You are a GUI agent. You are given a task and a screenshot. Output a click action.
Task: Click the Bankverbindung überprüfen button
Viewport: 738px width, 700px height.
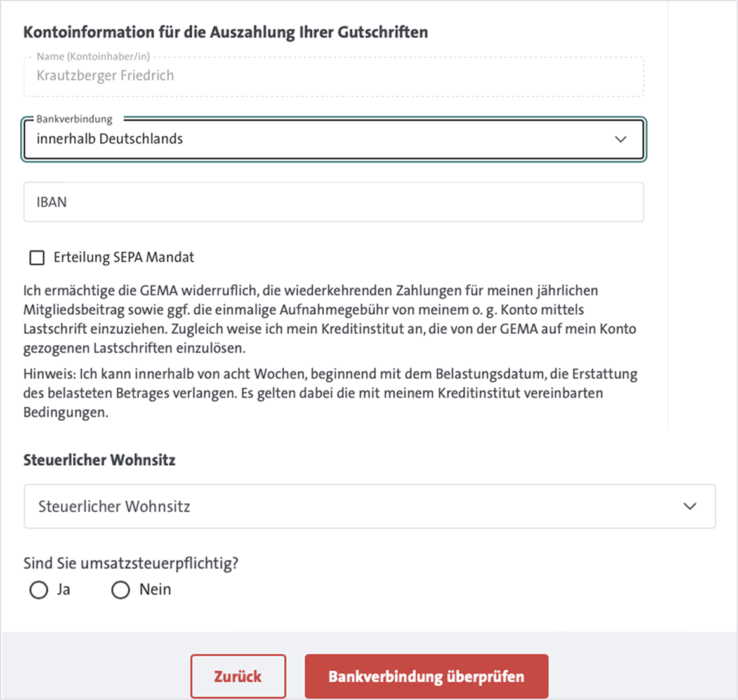[426, 676]
